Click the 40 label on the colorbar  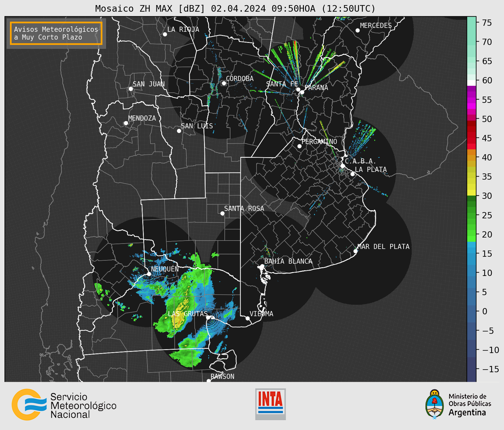[487, 157]
